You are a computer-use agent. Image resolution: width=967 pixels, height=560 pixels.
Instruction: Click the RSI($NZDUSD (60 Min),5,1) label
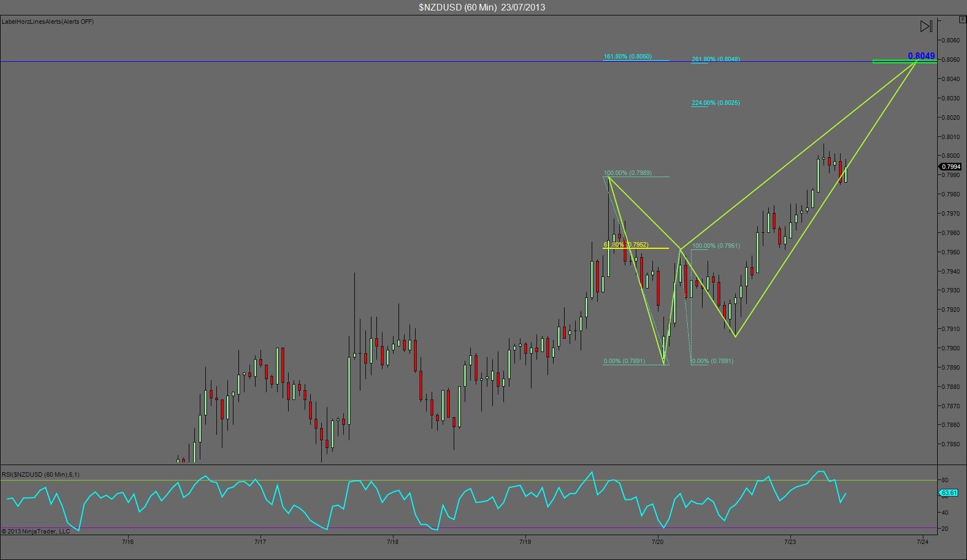click(40, 474)
